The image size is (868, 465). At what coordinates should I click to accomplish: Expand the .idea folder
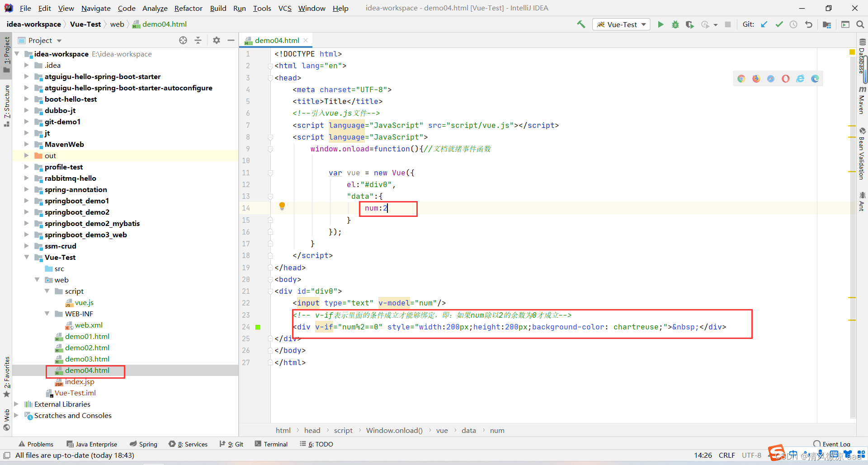coord(27,65)
